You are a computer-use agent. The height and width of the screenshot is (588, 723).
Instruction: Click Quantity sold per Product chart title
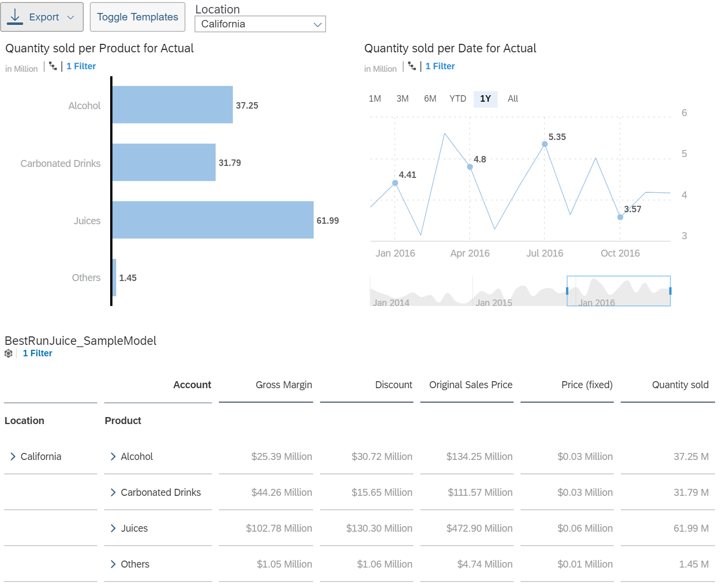(x=99, y=48)
